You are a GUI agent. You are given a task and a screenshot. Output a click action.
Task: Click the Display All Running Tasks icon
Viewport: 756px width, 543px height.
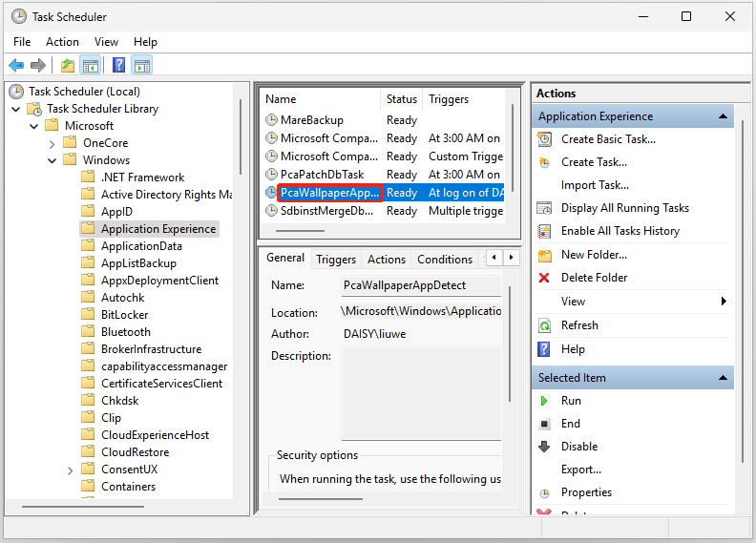(544, 208)
